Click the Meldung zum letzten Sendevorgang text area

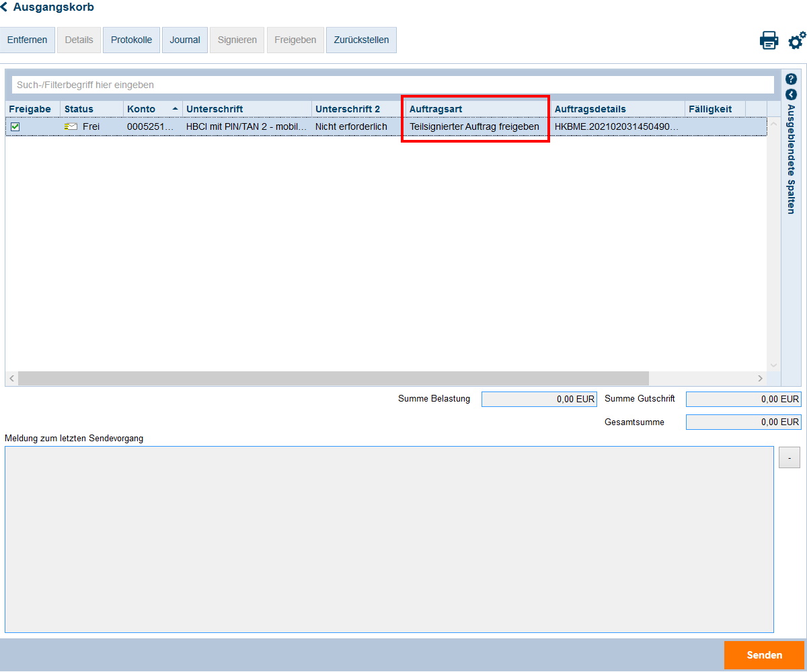click(x=389, y=539)
